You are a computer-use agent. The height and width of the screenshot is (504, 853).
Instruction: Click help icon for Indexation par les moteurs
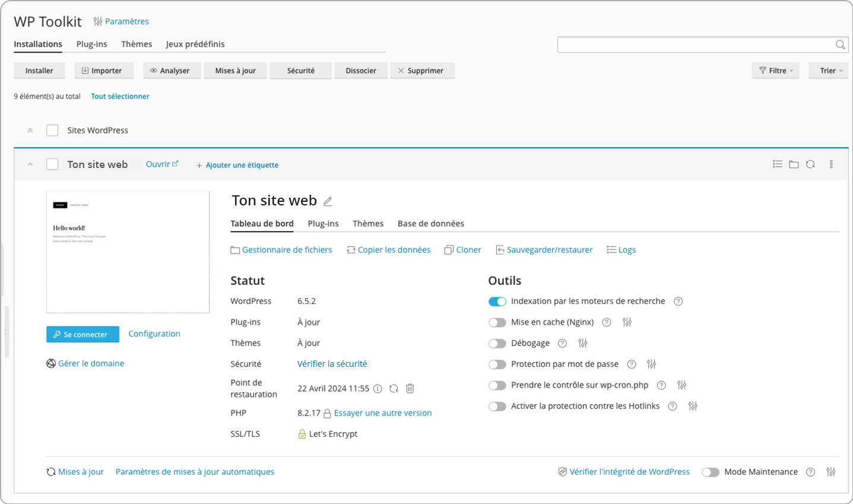point(678,302)
